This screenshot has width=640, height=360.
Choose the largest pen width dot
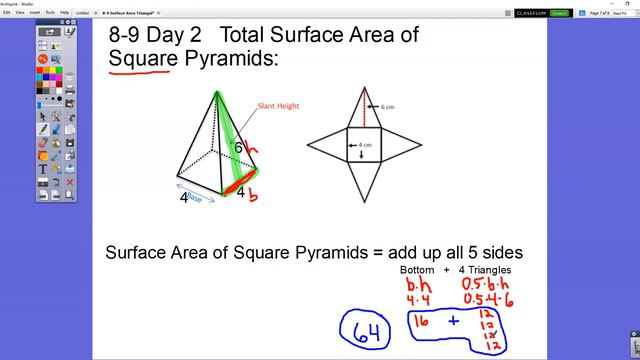(x=60, y=99)
